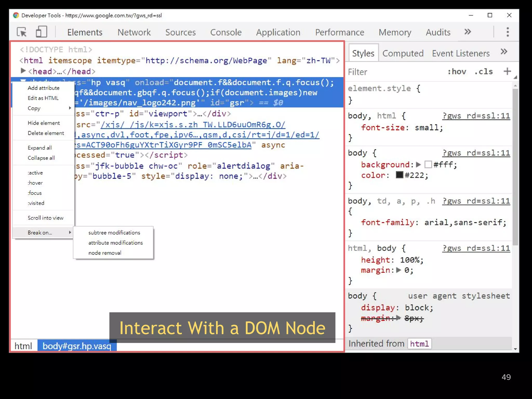The image size is (532, 399).
Task: Click the html inherited-from label
Action: 419,344
